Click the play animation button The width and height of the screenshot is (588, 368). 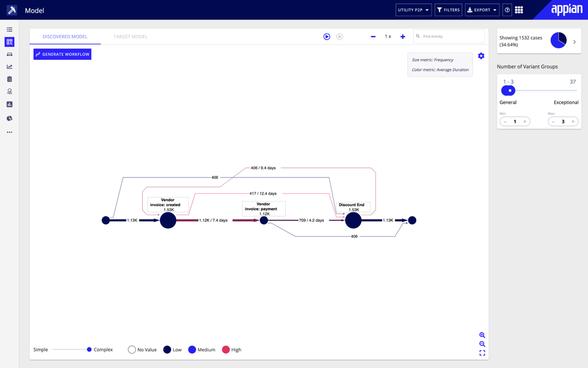[327, 37]
